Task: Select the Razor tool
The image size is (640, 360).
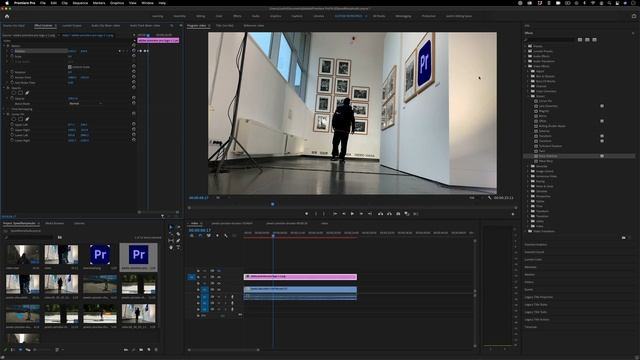Action: [x=178, y=234]
